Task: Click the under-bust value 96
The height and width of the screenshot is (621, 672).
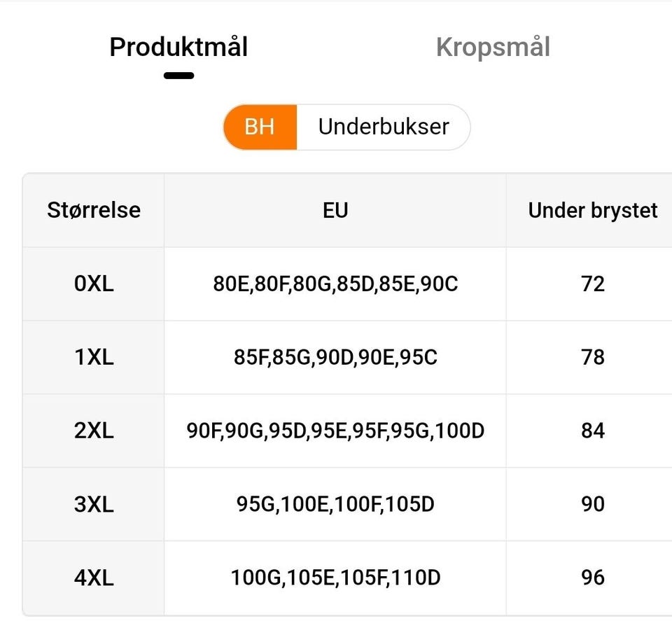Action: 592,578
